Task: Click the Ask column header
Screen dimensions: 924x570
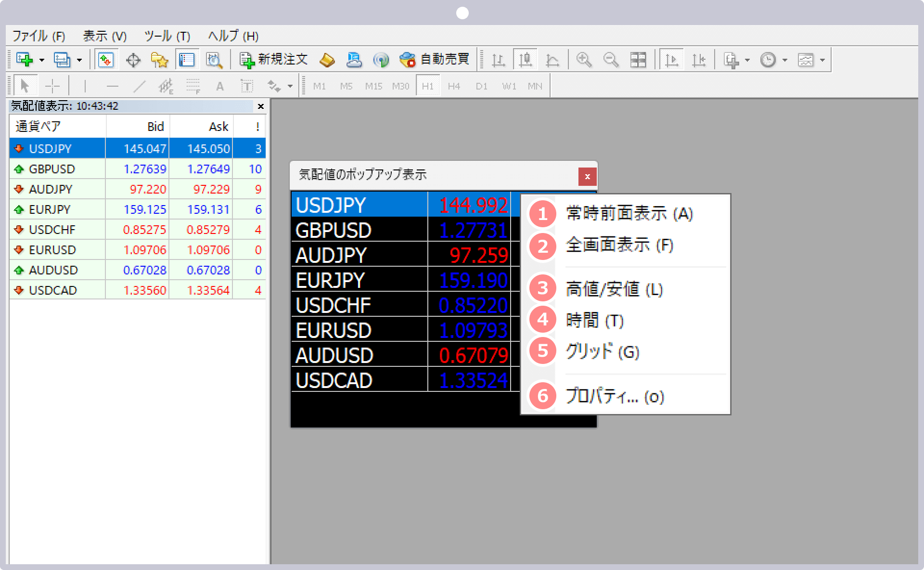Action: pos(201,127)
